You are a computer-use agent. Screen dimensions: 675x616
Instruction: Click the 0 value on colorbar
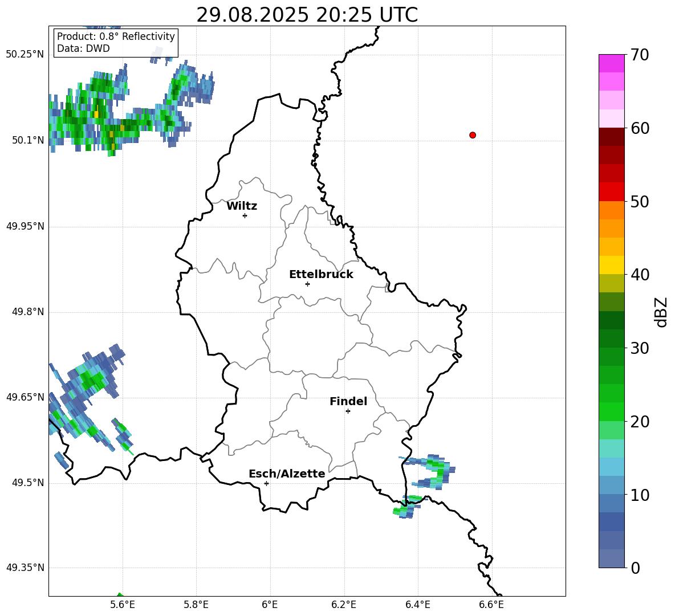tap(636, 568)
